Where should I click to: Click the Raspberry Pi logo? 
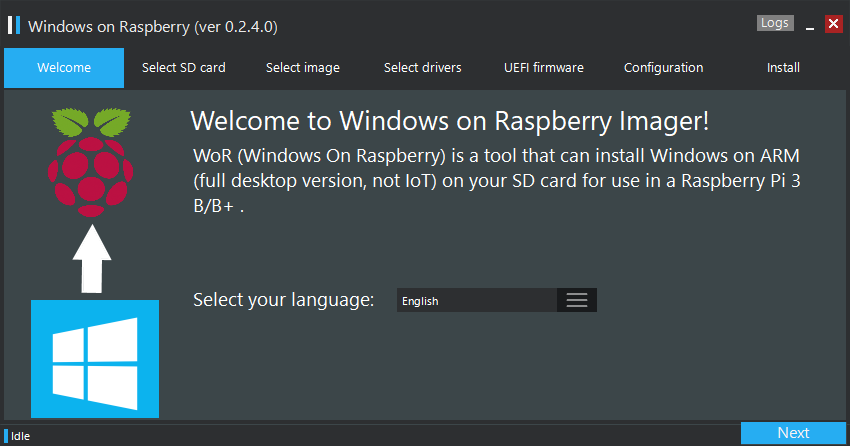(x=91, y=162)
